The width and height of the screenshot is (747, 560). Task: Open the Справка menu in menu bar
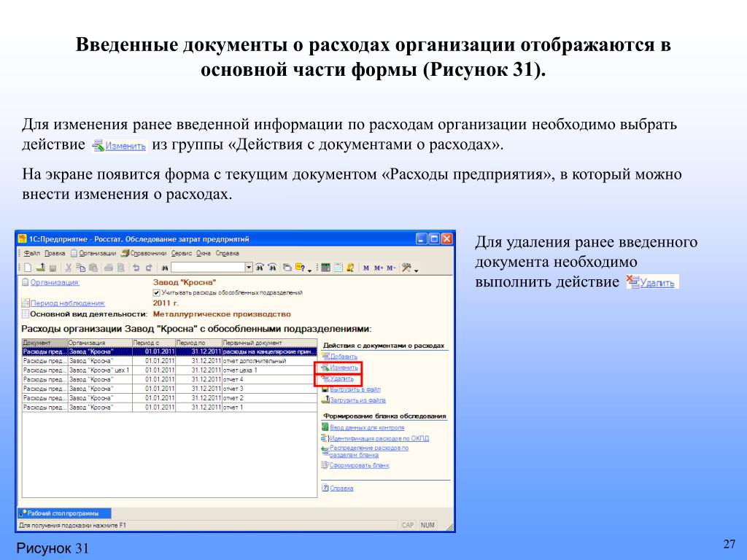tap(228, 253)
